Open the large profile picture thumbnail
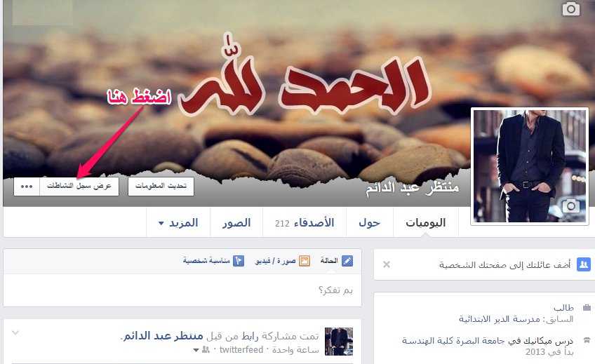Screen dimensions: 595x364 click(529, 166)
